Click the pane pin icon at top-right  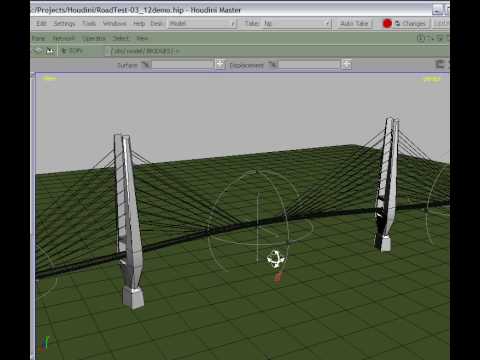pos(421,38)
